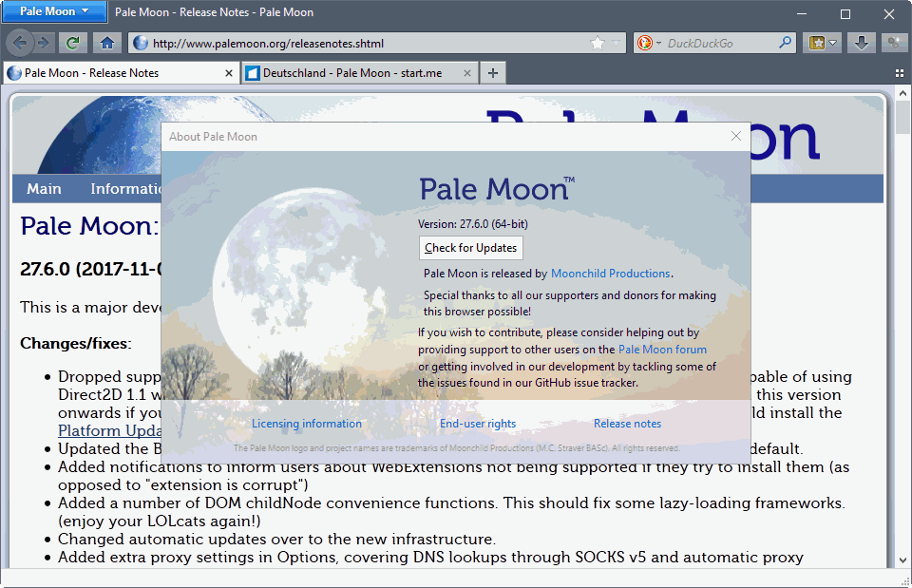
Task: Open the Pale Moon application menu button
Action: coord(54,11)
